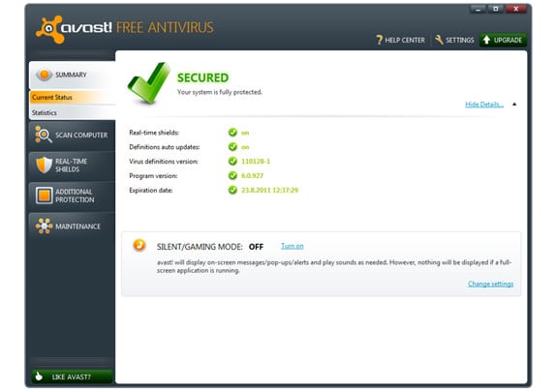Image resolution: width=557 pixels, height=392 pixels.
Task: Click green check beside Virus definitions version
Action: (232, 162)
